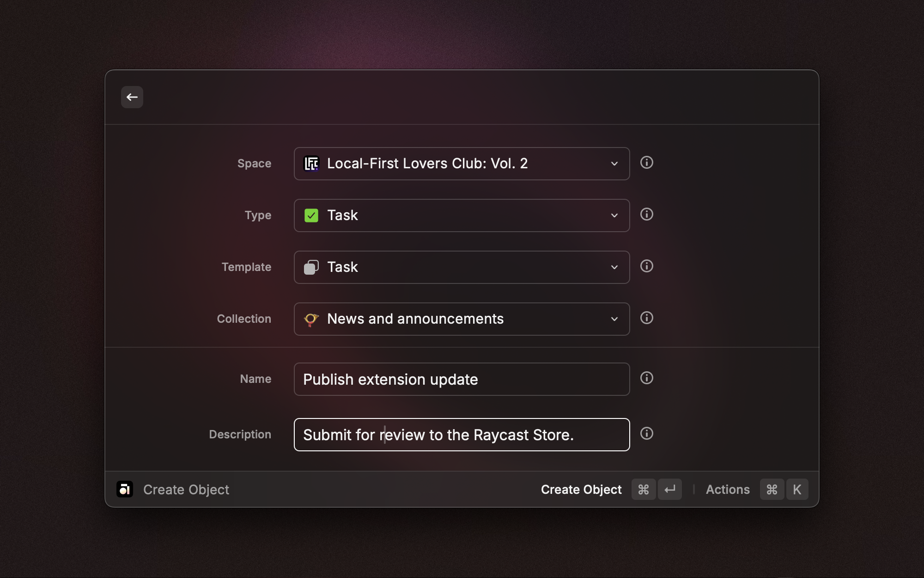The height and width of the screenshot is (578, 924).
Task: Click the info icon next to Type
Action: coord(646,215)
